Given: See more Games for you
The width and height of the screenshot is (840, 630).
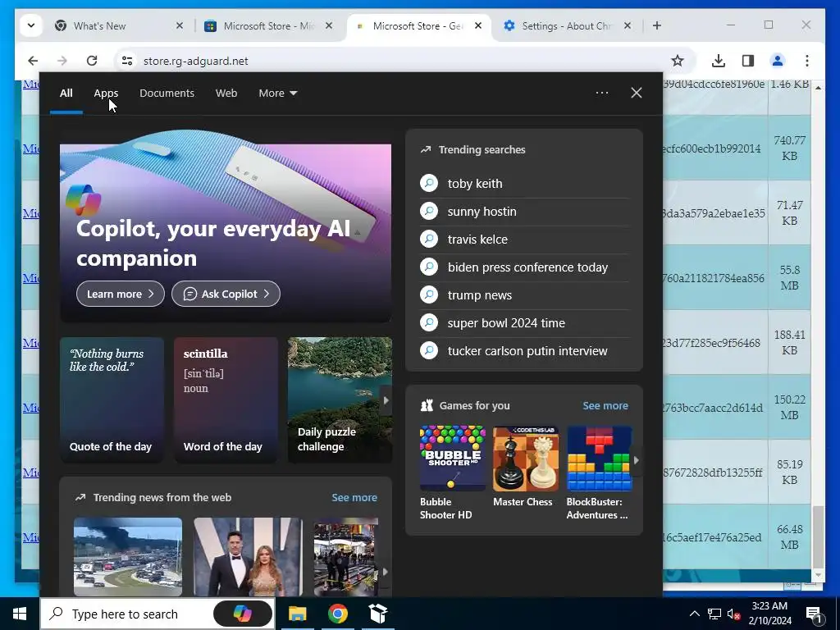Looking at the screenshot, I should tap(605, 405).
